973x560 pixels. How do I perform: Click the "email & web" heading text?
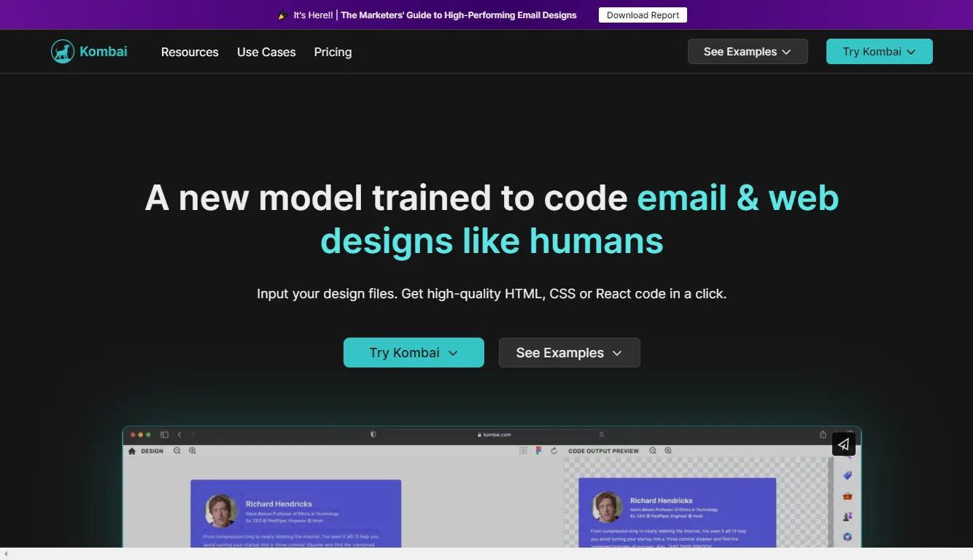point(738,198)
